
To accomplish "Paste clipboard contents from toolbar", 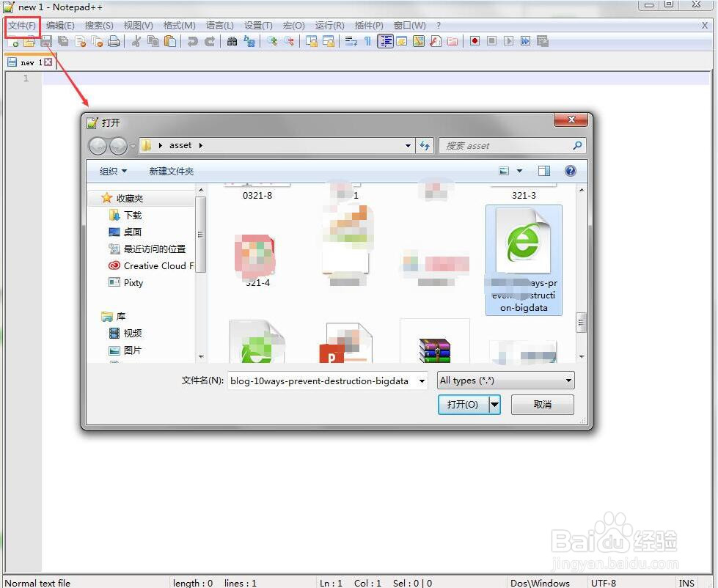I will tap(171, 41).
